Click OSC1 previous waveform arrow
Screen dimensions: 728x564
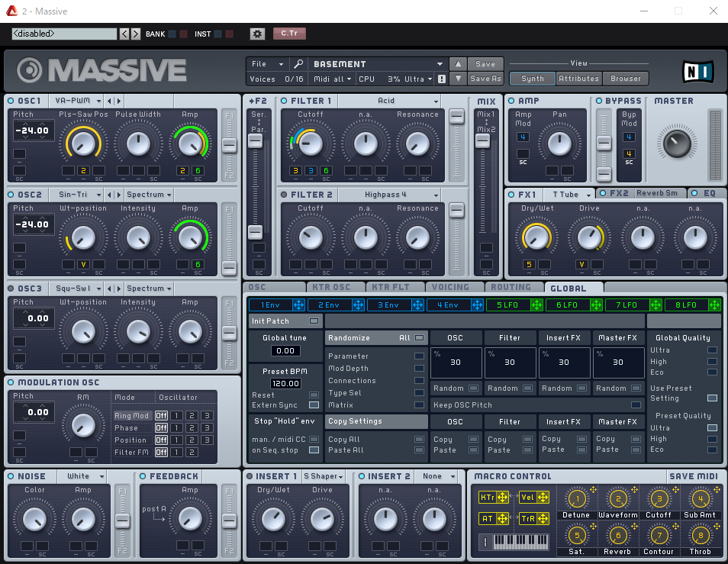click(110, 101)
